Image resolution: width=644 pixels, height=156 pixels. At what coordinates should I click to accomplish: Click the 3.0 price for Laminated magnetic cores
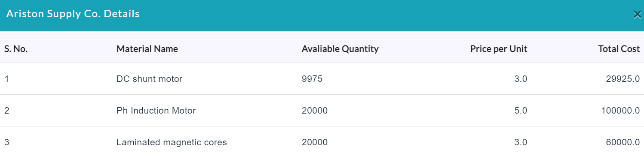pos(521,142)
